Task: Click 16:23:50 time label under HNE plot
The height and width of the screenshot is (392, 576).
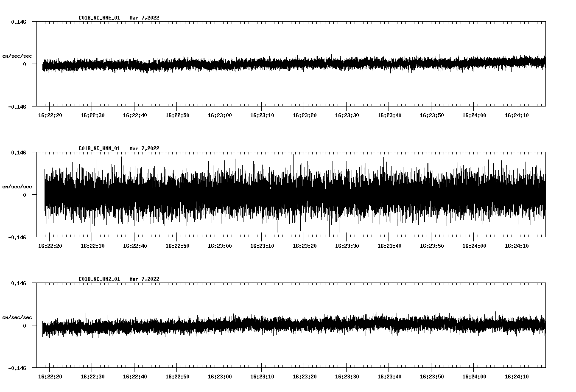Action: tap(432, 115)
